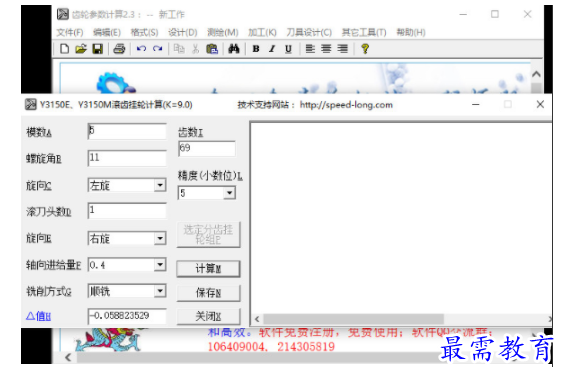Minimize the Y3150E calculation dialog
The height and width of the screenshot is (380, 562).
(x=476, y=104)
